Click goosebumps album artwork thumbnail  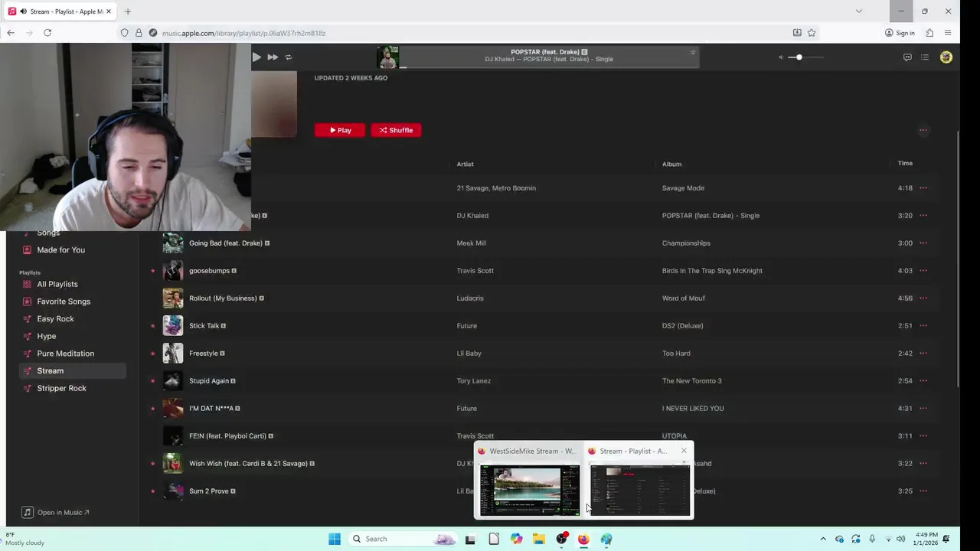point(173,271)
